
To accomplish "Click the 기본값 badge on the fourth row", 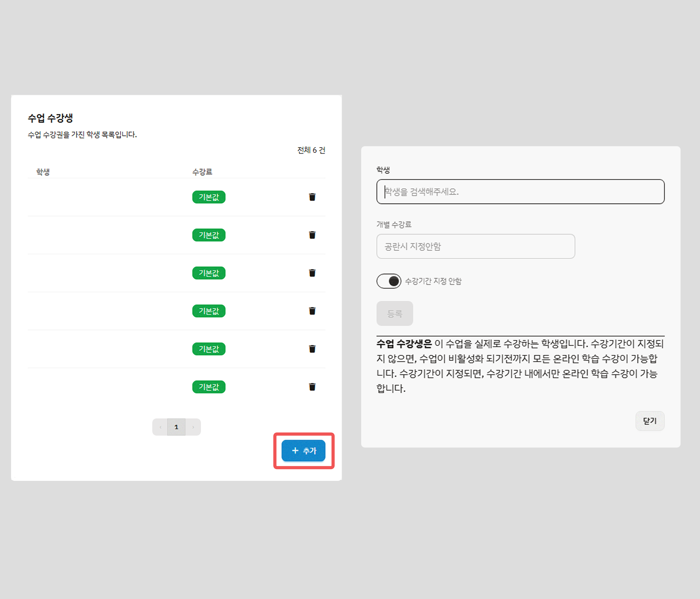I will 209,311.
